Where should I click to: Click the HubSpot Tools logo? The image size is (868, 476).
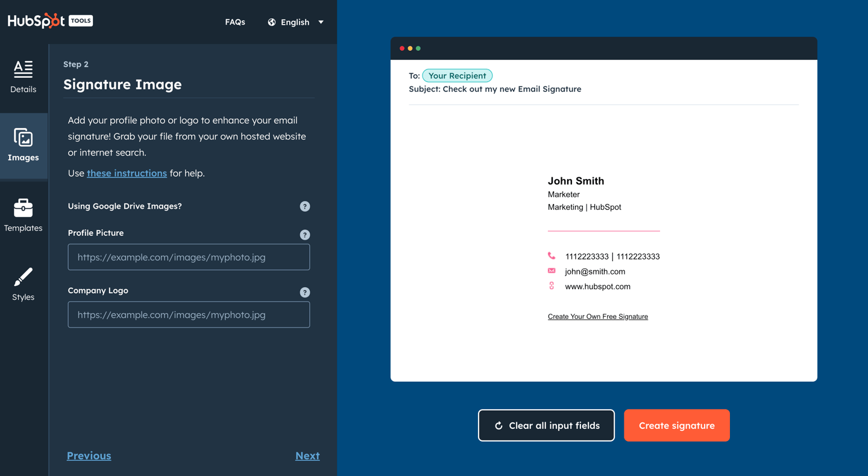coord(50,21)
